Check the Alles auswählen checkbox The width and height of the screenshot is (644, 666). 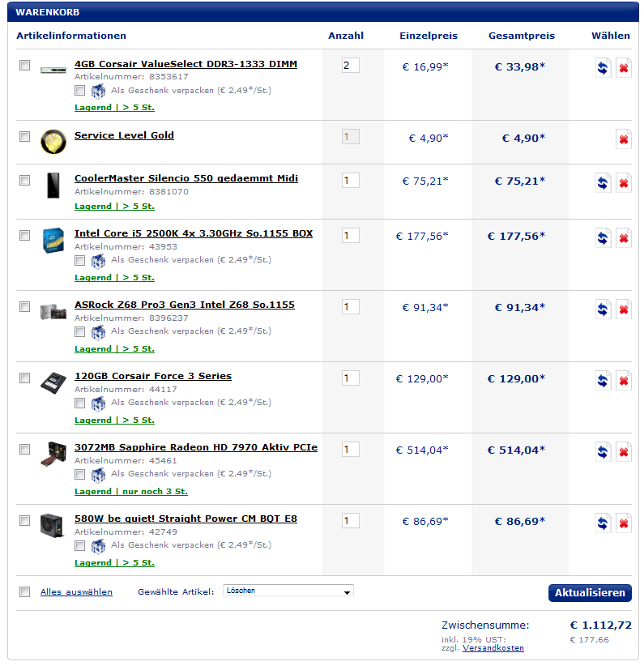coord(24,591)
